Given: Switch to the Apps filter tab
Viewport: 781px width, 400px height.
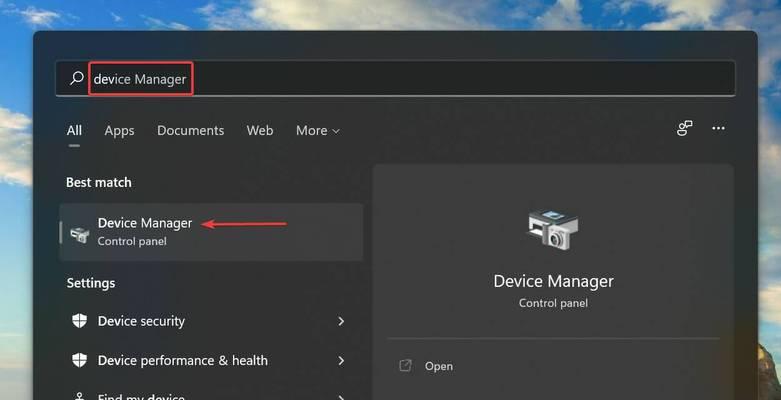Looking at the screenshot, I should [x=119, y=131].
